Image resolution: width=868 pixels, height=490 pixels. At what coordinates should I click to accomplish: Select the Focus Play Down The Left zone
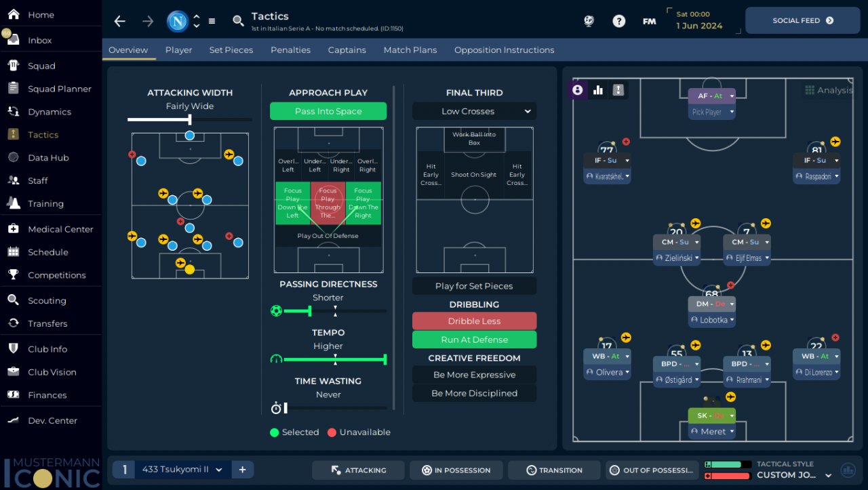pyautogui.click(x=292, y=203)
